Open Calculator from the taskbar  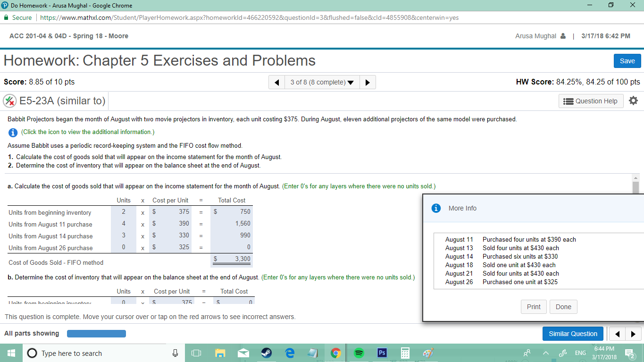tap(405, 353)
